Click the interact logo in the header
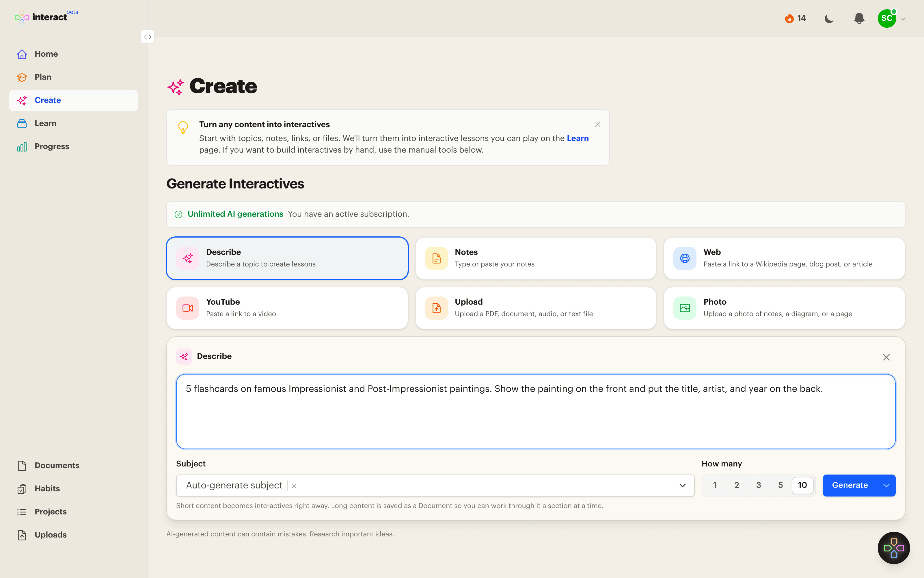The image size is (924, 578). [46, 17]
